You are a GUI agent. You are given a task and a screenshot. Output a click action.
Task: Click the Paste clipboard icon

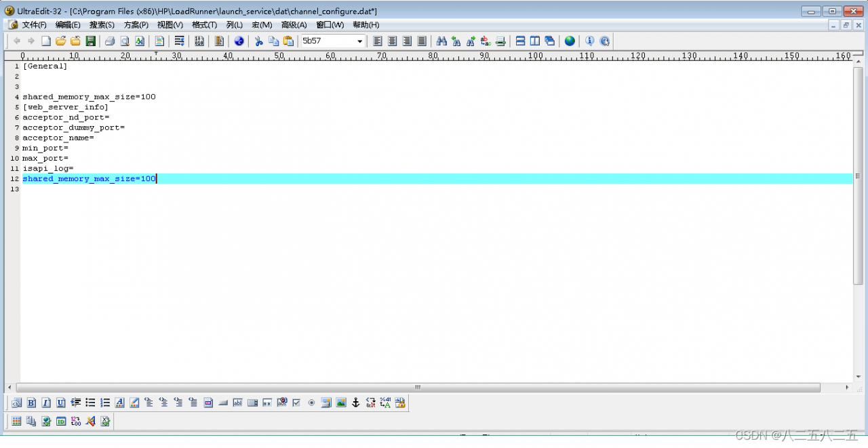click(288, 41)
